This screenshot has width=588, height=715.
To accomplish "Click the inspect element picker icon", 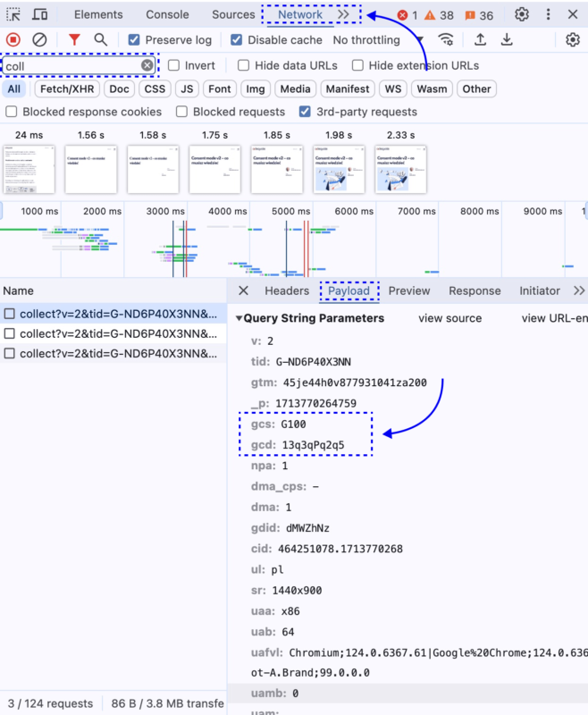I will coord(13,14).
